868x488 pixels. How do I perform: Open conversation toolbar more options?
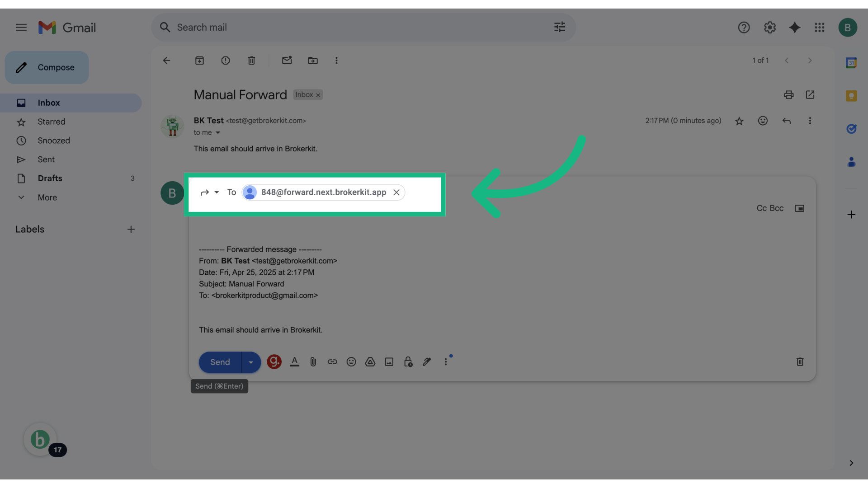336,61
